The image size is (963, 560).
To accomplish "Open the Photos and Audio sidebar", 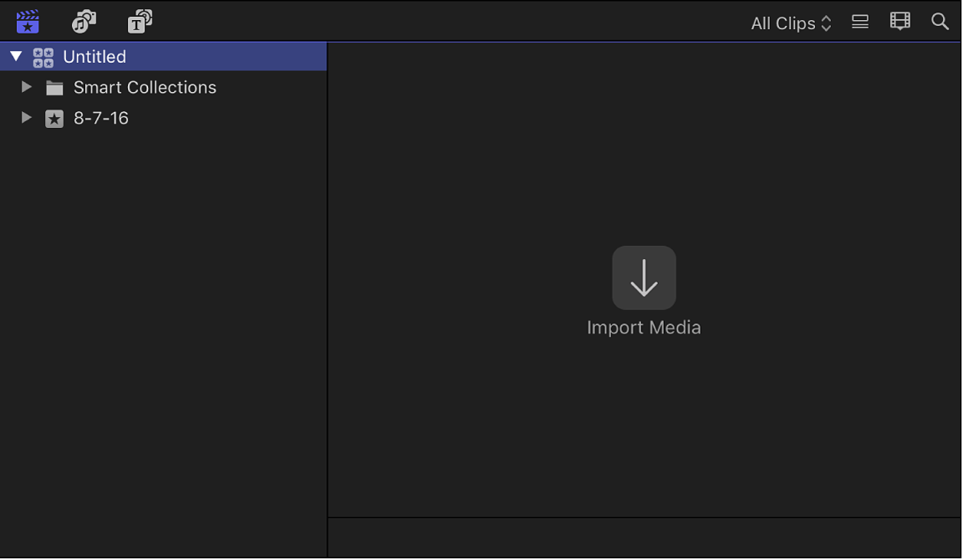I will (x=84, y=22).
